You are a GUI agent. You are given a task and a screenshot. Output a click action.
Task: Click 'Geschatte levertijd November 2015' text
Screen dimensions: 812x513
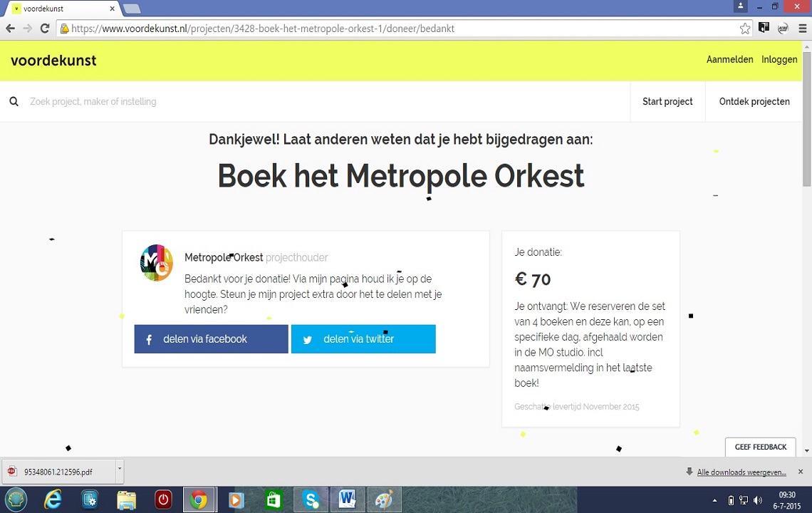click(577, 407)
